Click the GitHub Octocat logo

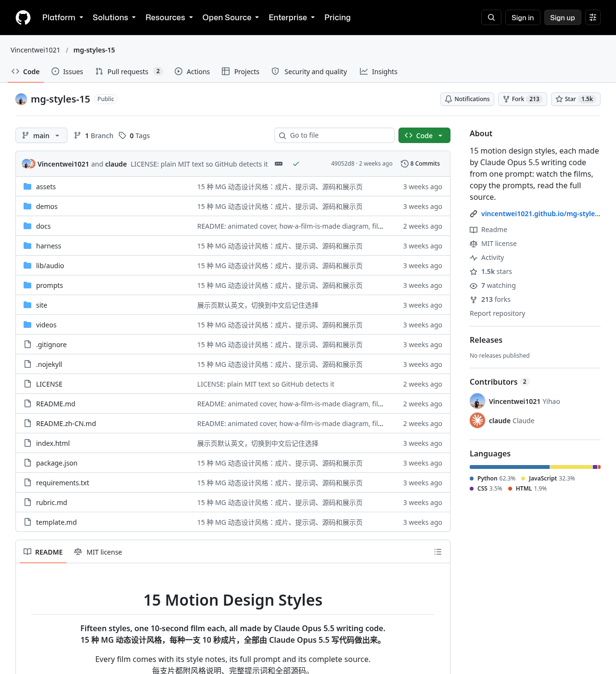tap(23, 17)
